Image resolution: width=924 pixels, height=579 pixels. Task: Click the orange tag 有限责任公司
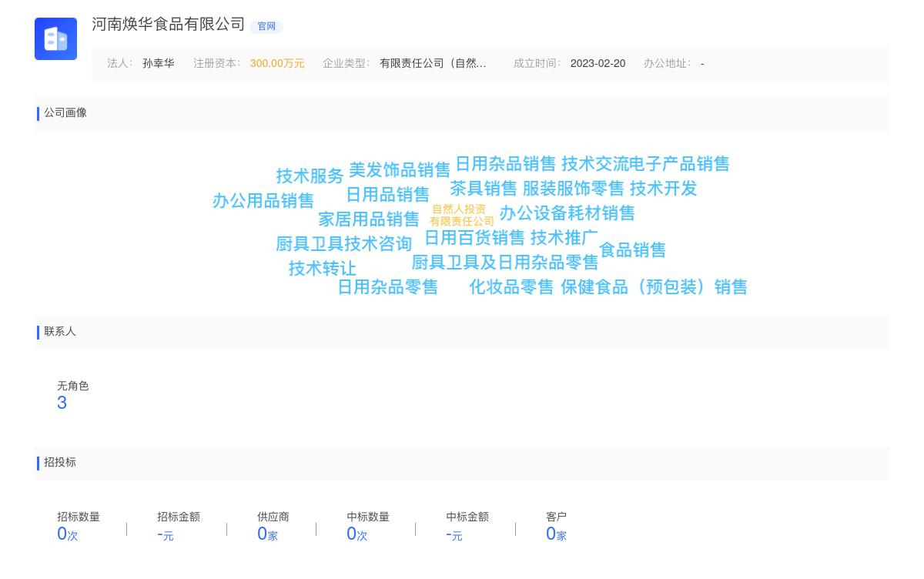pyautogui.click(x=462, y=222)
